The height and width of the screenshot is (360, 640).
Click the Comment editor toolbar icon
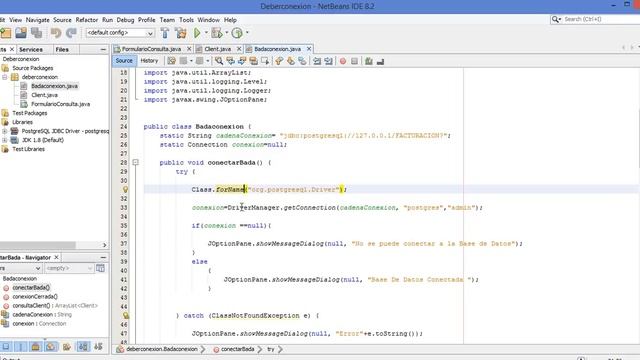pyautogui.click(x=369, y=61)
